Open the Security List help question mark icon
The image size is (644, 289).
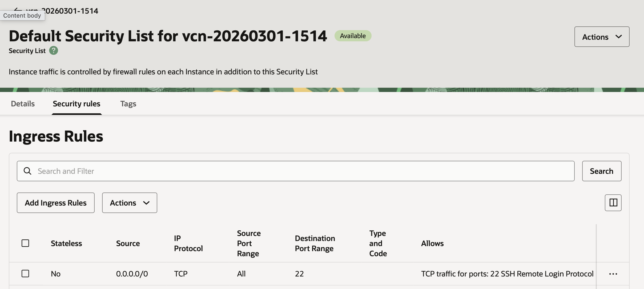click(x=54, y=50)
